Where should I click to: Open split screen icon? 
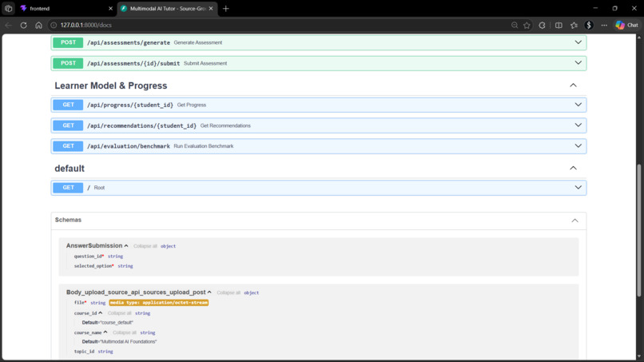[559, 25]
